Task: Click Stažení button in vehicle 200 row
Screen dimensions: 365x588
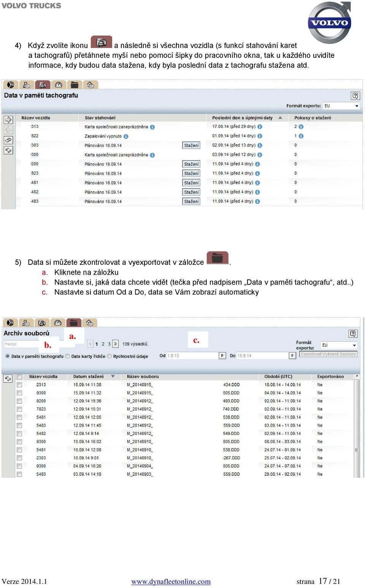Action: point(191,164)
